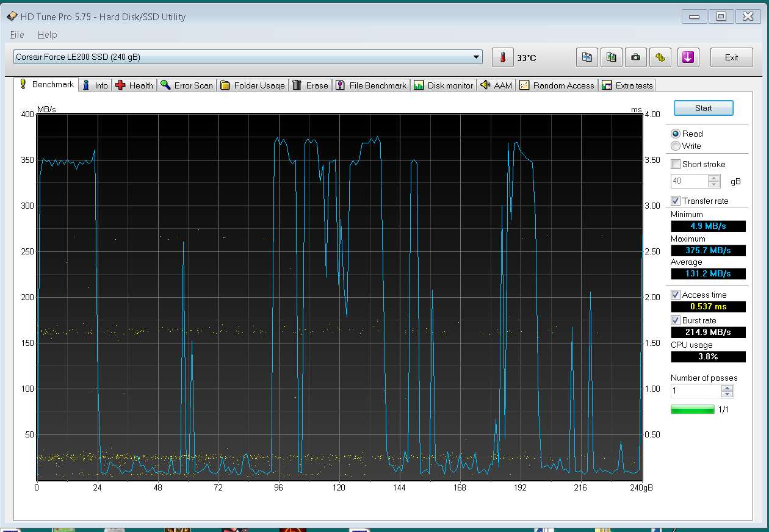Screen dimensions: 769x532
Task: Toggle the Transfer rate checkbox
Action: pyautogui.click(x=676, y=201)
